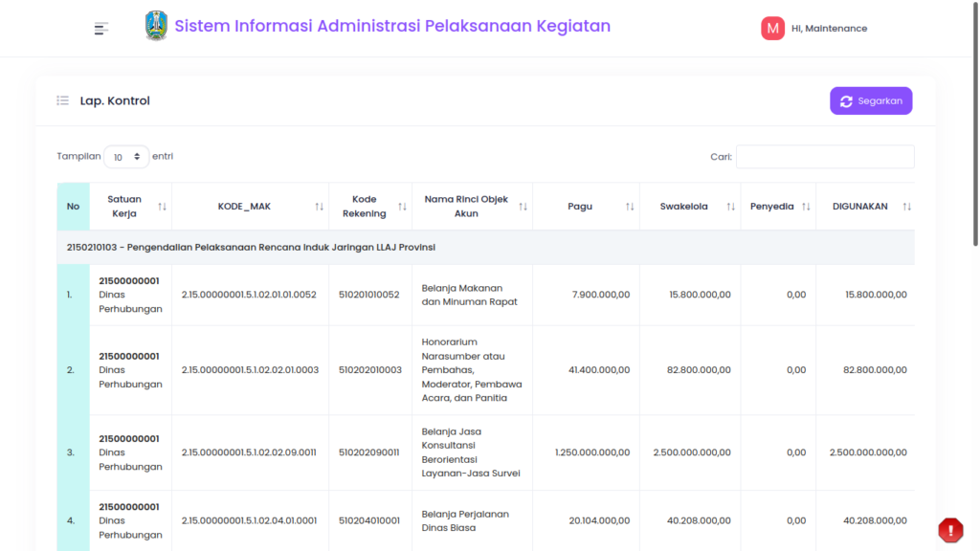Sort by Swakelola column arrows

(730, 207)
